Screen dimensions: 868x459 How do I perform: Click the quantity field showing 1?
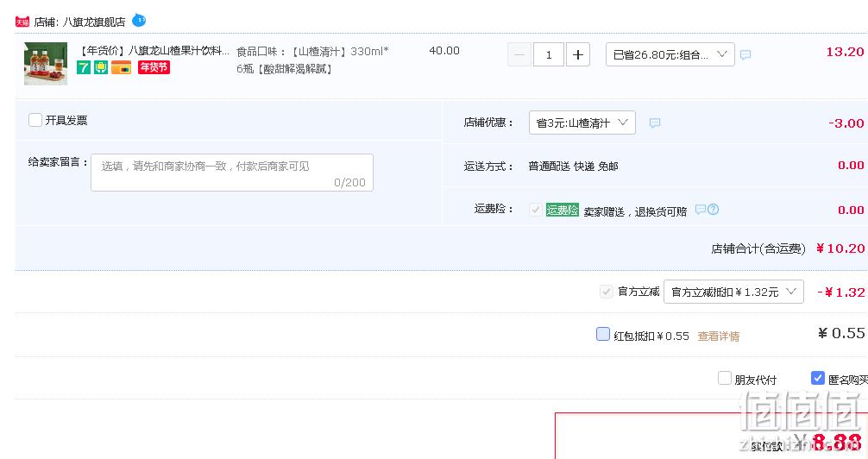(549, 55)
